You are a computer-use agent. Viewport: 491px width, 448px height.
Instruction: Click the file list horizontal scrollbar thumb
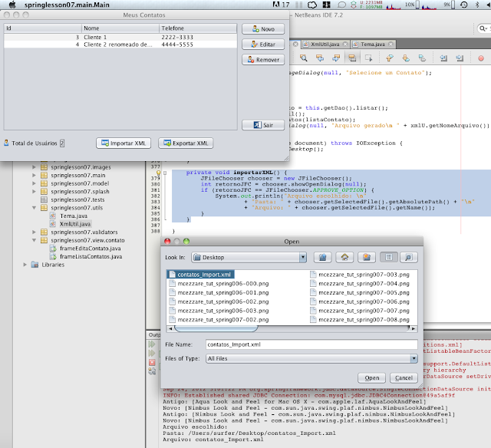point(216,328)
